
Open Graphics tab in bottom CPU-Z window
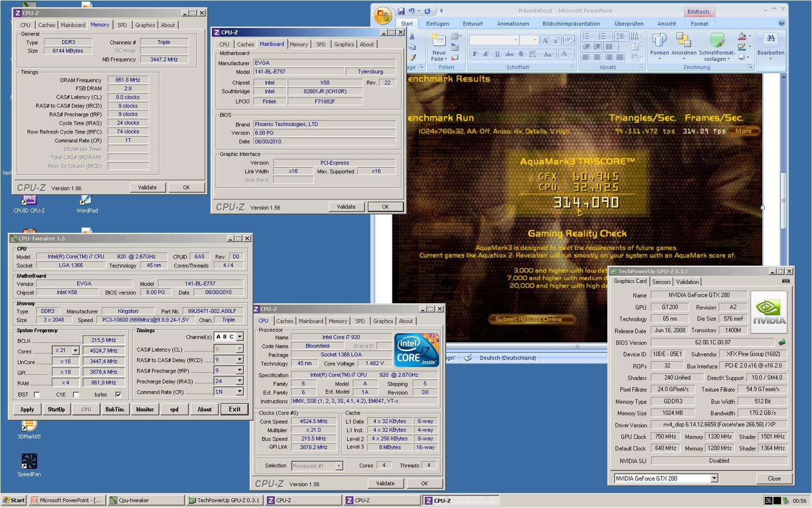pyautogui.click(x=383, y=321)
